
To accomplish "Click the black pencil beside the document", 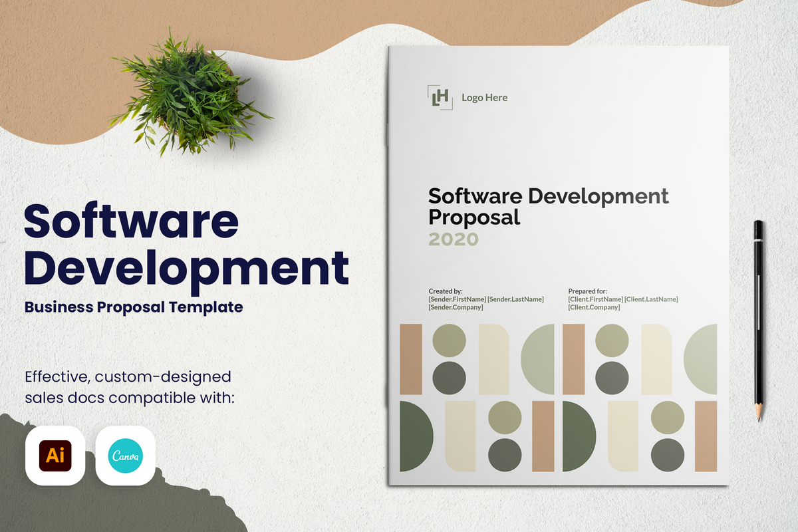I will [x=758, y=319].
